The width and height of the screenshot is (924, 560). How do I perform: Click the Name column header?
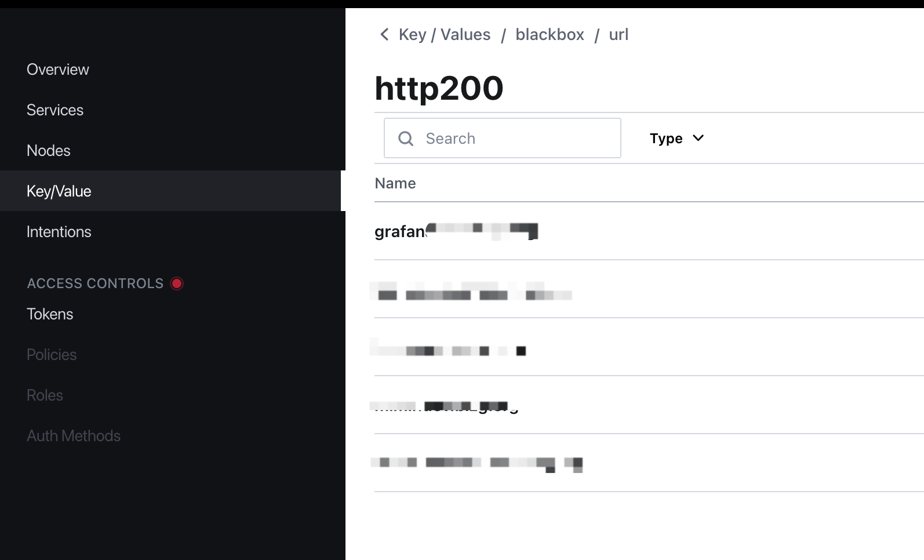click(x=395, y=183)
